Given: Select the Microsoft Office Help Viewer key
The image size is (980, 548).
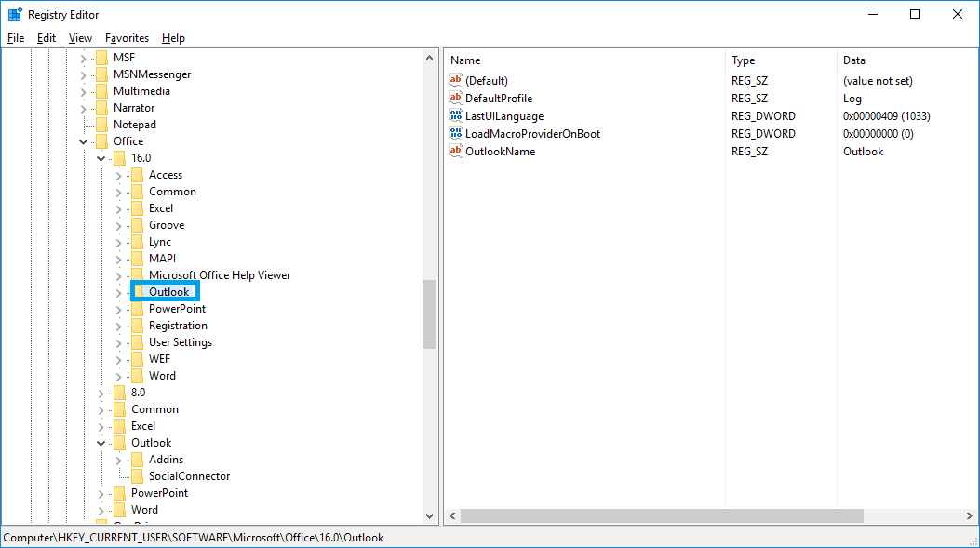Looking at the screenshot, I should 220,275.
